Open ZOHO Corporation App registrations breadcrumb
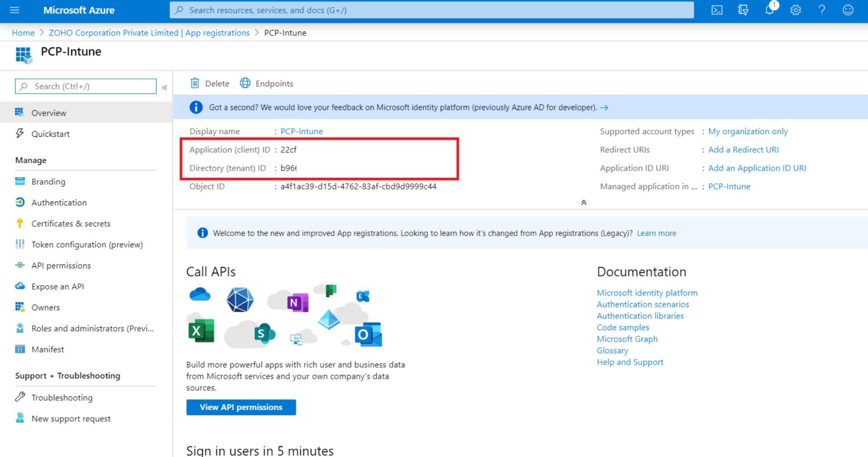868x457 pixels. point(149,33)
